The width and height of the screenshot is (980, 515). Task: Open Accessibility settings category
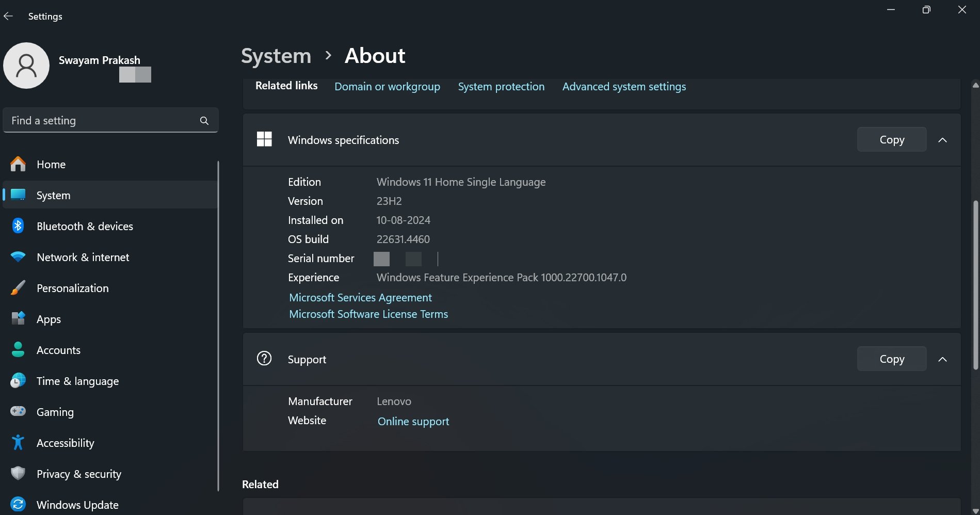tap(110, 443)
